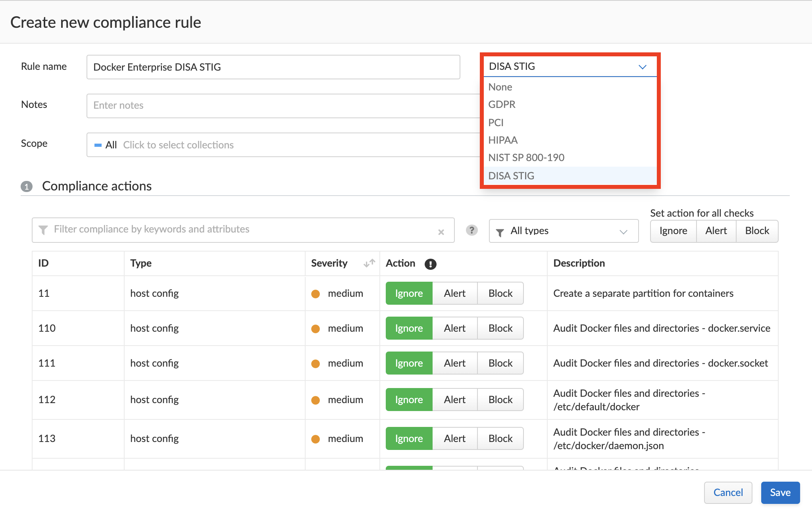Click the Notes input field
This screenshot has height=515, width=812.
pyautogui.click(x=283, y=106)
